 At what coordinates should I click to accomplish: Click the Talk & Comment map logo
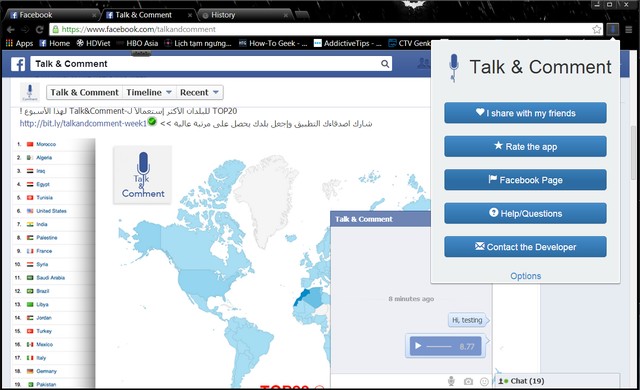pos(142,175)
